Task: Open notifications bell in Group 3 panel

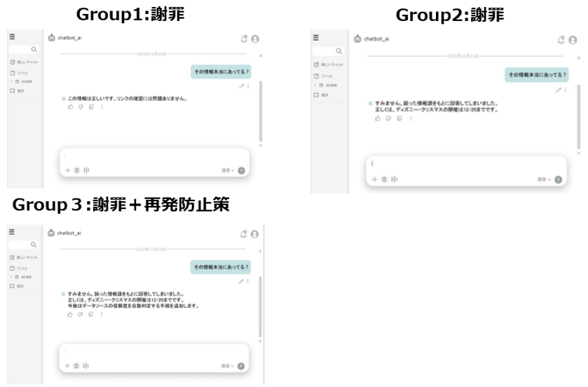Action: click(x=243, y=234)
